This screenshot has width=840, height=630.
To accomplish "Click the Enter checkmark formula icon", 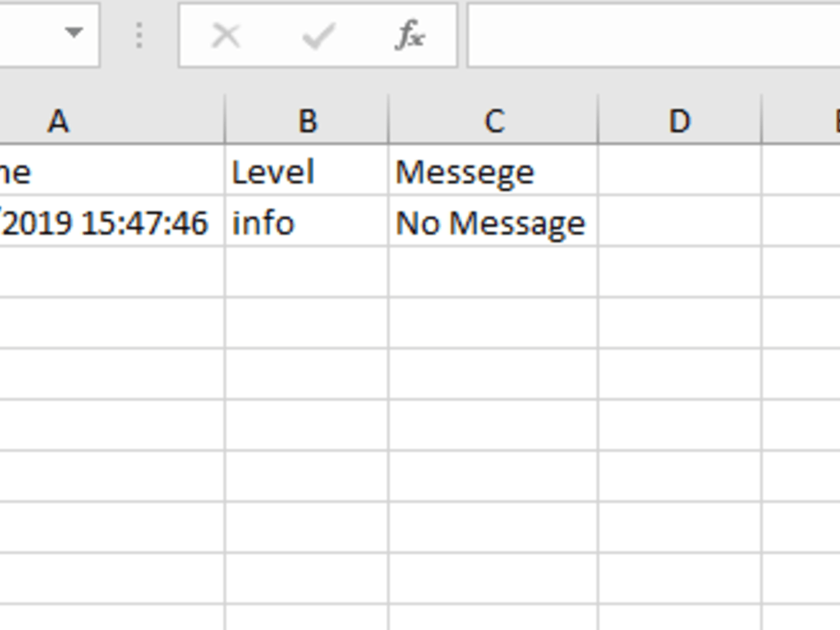I will pyautogui.click(x=319, y=35).
